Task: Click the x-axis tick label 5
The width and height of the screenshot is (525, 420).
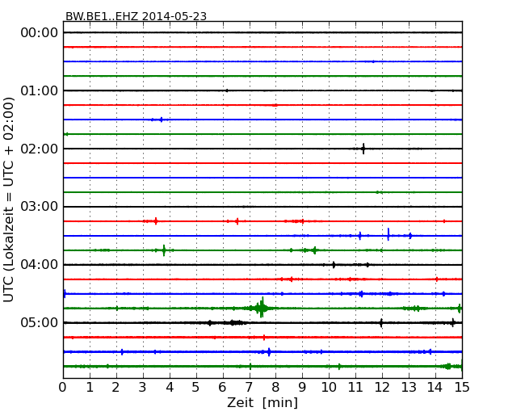Action: tap(196, 388)
